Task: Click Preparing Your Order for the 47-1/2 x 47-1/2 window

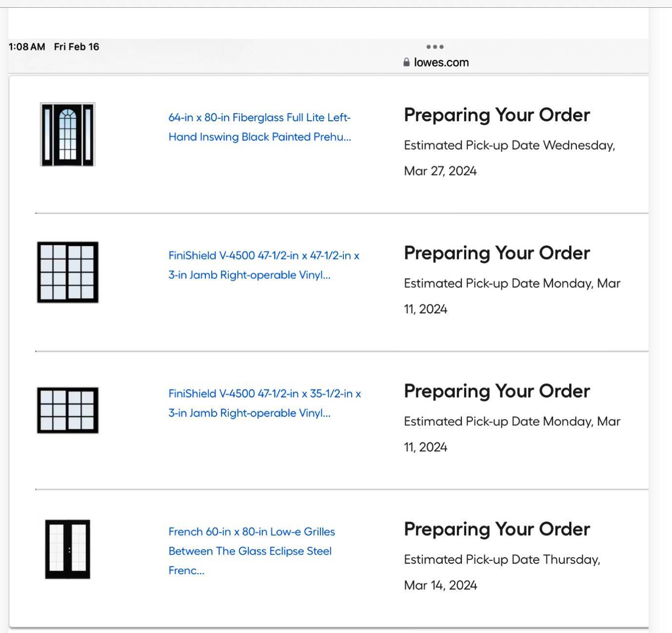Action: pyautogui.click(x=496, y=253)
